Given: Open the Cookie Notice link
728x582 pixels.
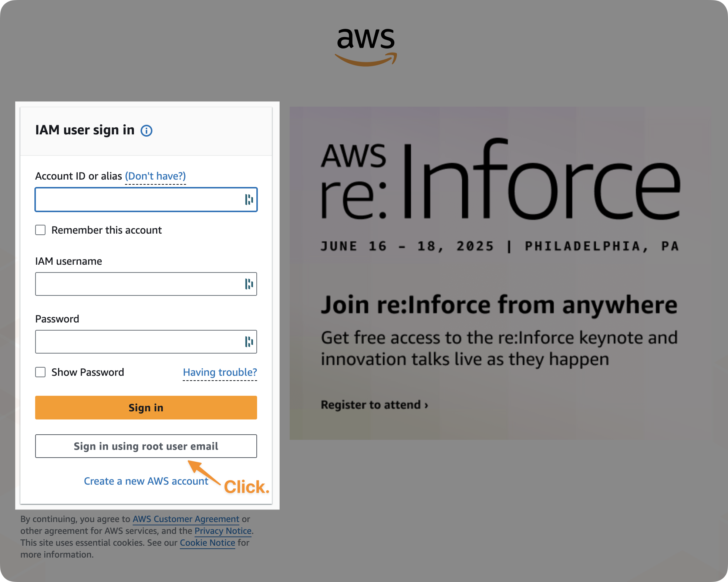Looking at the screenshot, I should click(207, 543).
